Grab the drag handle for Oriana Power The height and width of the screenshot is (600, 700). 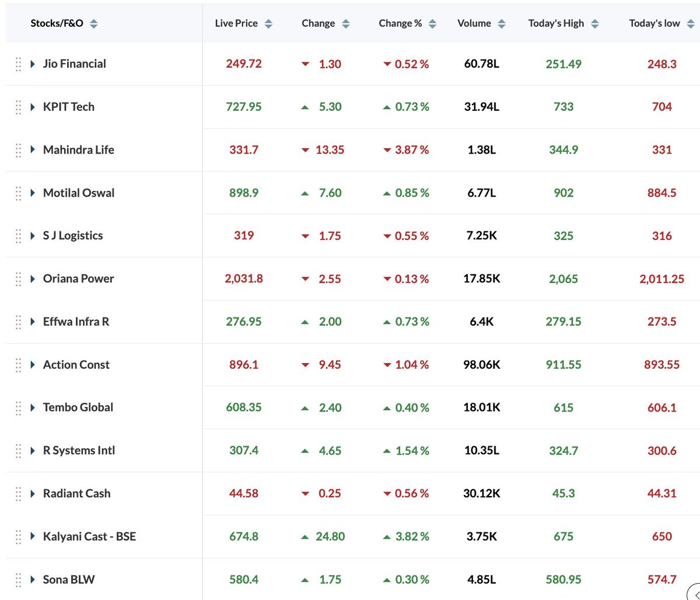pos(18,279)
